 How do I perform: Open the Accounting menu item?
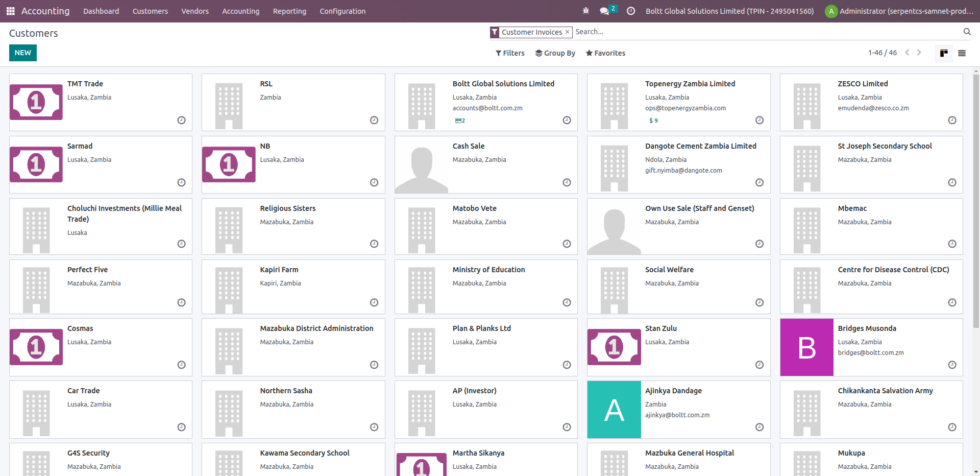click(x=241, y=11)
